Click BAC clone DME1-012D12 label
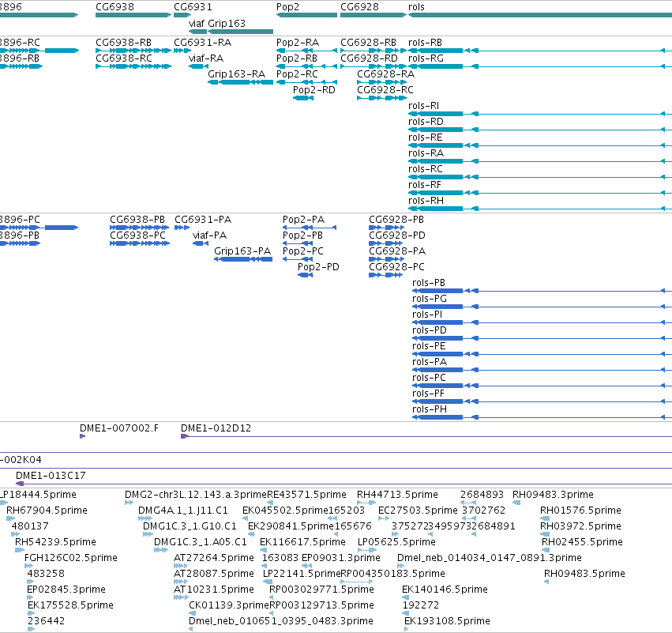 pyautogui.click(x=216, y=428)
